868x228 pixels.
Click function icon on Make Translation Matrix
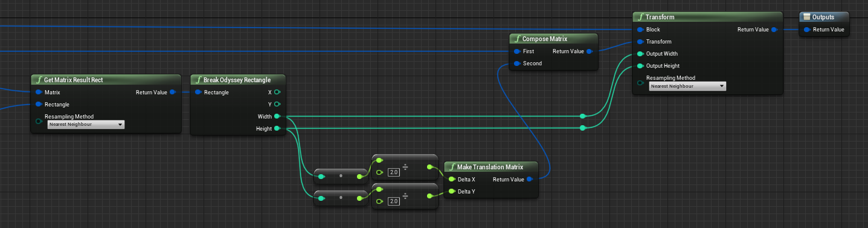pos(452,167)
